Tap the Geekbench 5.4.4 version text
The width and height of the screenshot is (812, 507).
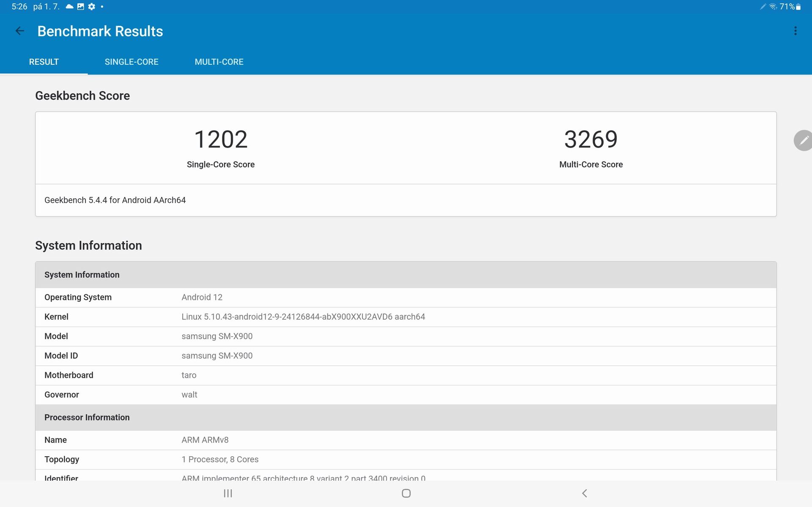(x=115, y=200)
